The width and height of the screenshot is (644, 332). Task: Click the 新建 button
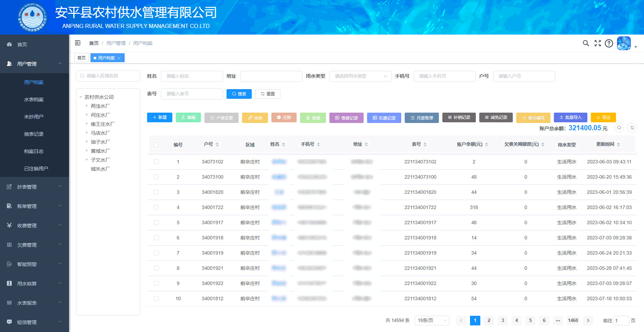click(160, 117)
